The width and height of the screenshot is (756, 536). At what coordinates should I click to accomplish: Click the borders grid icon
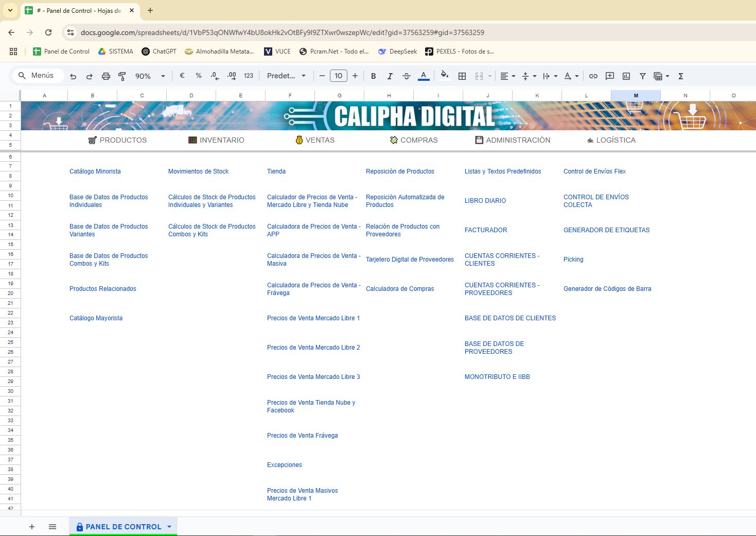click(462, 76)
